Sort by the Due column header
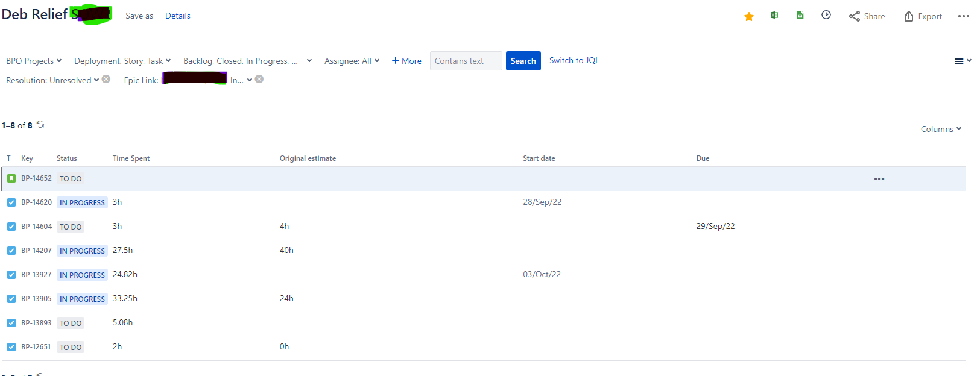The width and height of the screenshot is (980, 376). coord(703,158)
